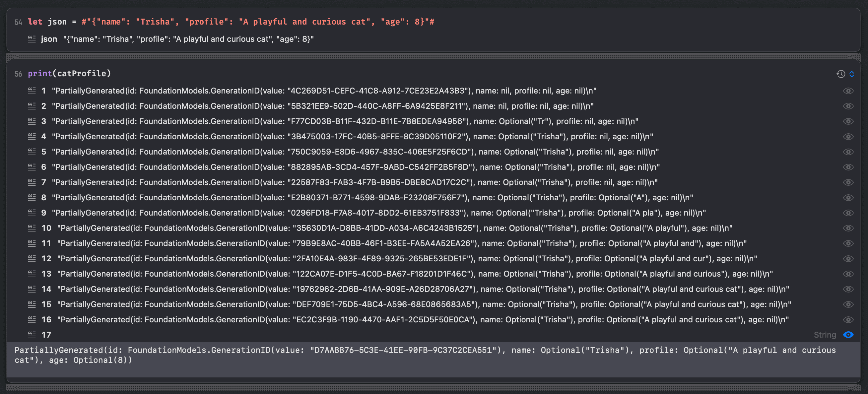Click the divider bar between the two cells
The height and width of the screenshot is (394, 868).
click(x=433, y=56)
